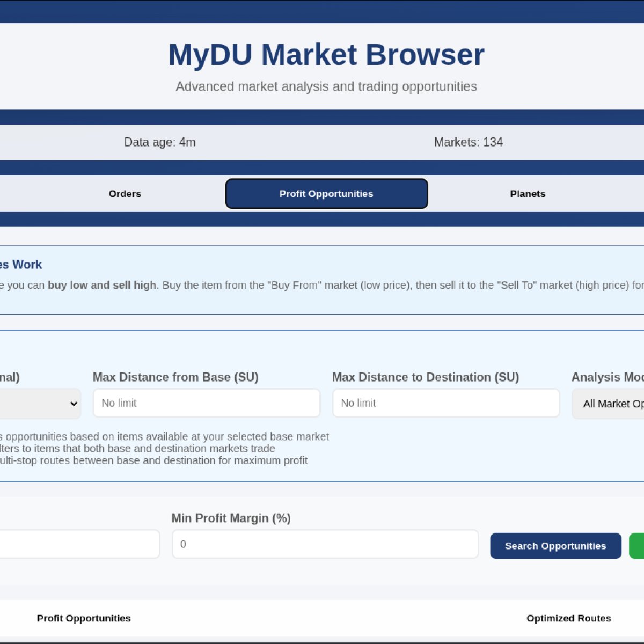
Task: Focus the Max Distance to Destination field
Action: click(445, 403)
